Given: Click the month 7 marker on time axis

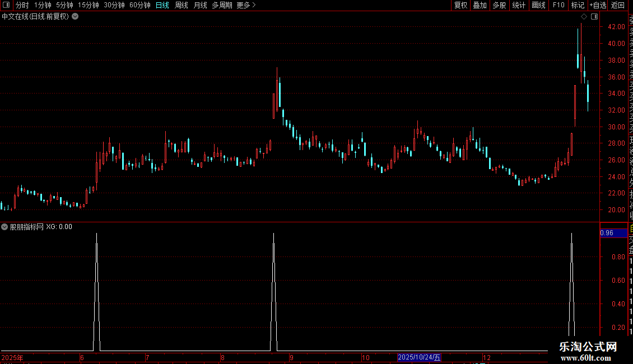Looking at the screenshot, I should [147, 357].
